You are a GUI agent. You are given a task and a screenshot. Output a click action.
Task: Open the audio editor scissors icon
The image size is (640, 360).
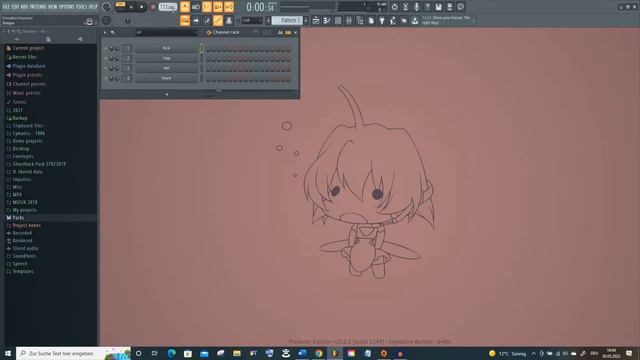(x=405, y=7)
